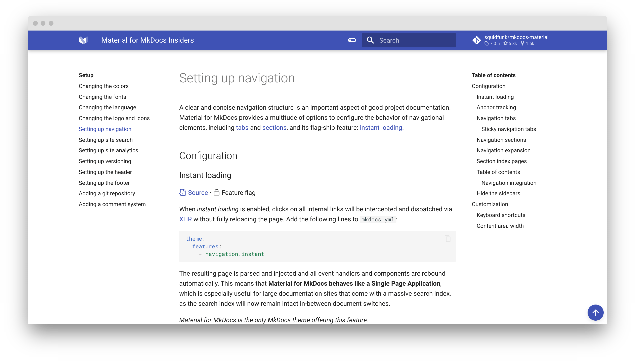Open Setting up site search in sidebar
This screenshot has height=364, width=635.
105,140
